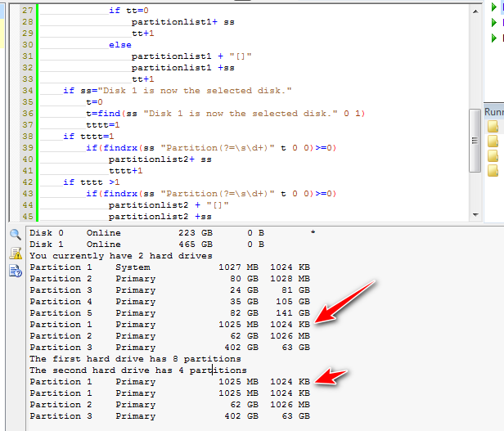Screen dimensions: 504x431
Task: Click the asterisk on the Disk 0 row
Action: [x=313, y=232]
